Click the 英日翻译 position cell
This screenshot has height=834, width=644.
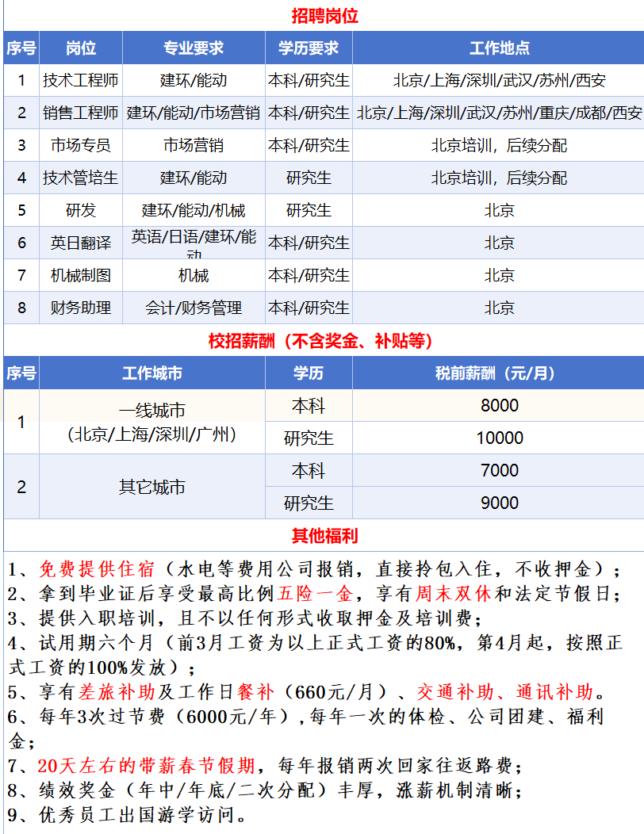pyautogui.click(x=81, y=243)
